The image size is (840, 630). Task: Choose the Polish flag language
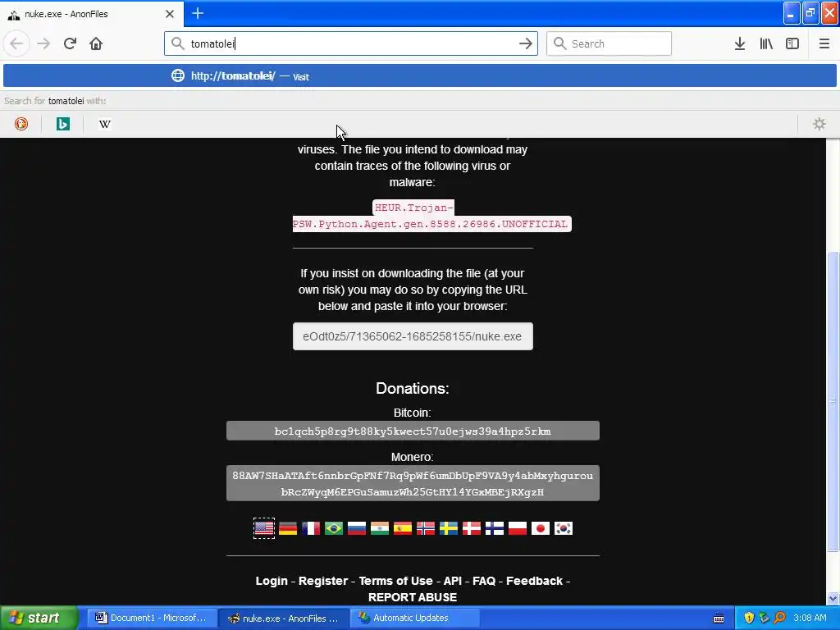(518, 528)
